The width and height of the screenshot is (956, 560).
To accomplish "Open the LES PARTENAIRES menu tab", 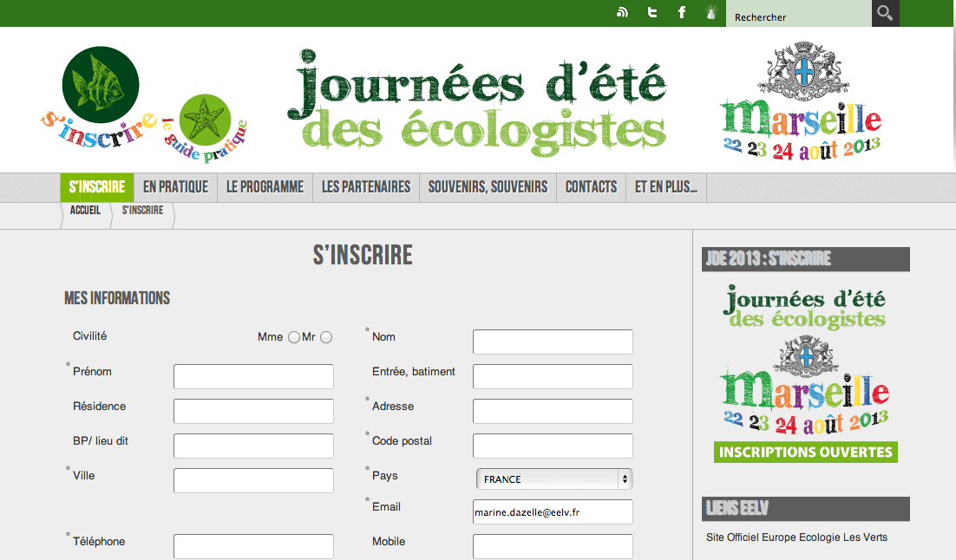I will (366, 187).
